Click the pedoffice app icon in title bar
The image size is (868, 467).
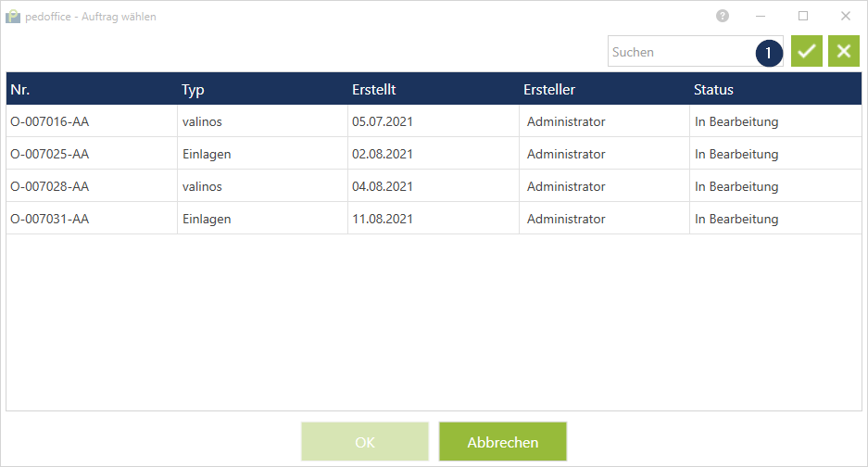click(x=13, y=17)
